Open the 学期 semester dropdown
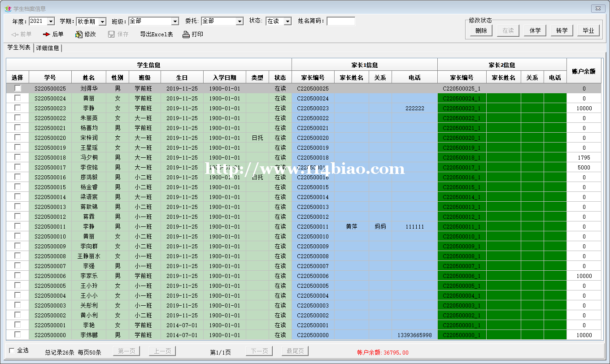The width and height of the screenshot is (610, 364). 102,21
